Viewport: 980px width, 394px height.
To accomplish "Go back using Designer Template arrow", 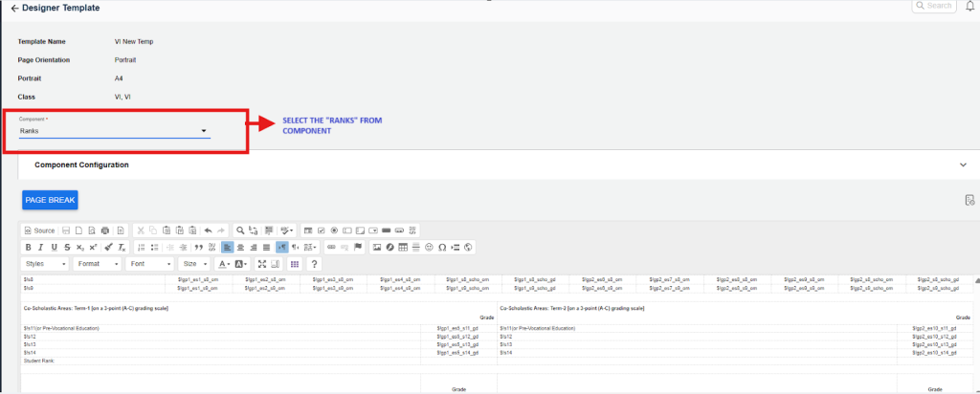I will click(x=14, y=8).
